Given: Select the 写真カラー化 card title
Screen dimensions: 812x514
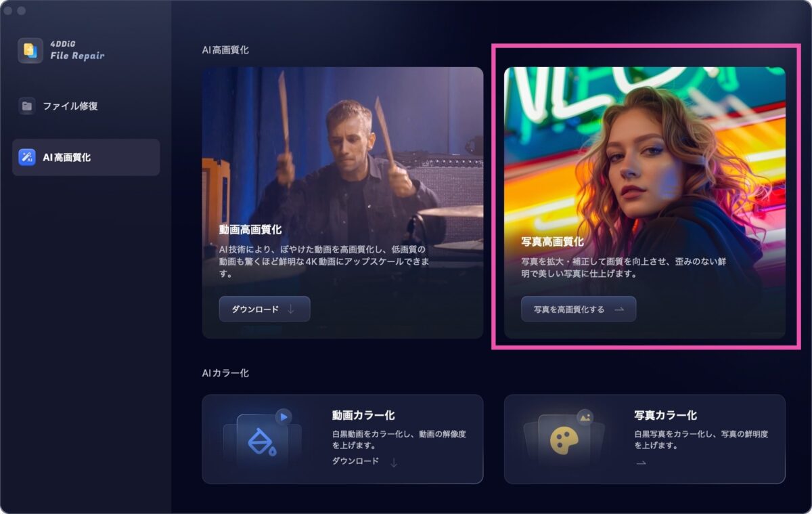Looking at the screenshot, I should (666, 415).
